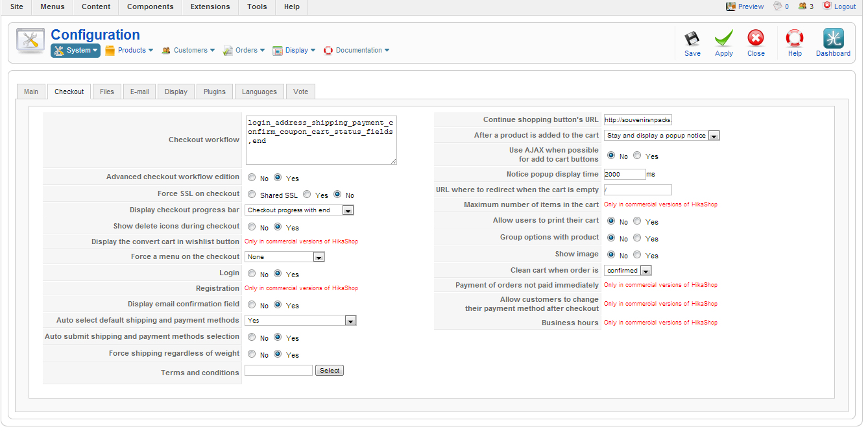
Task: Click the logged-in users icon showing 3
Action: (x=802, y=6)
